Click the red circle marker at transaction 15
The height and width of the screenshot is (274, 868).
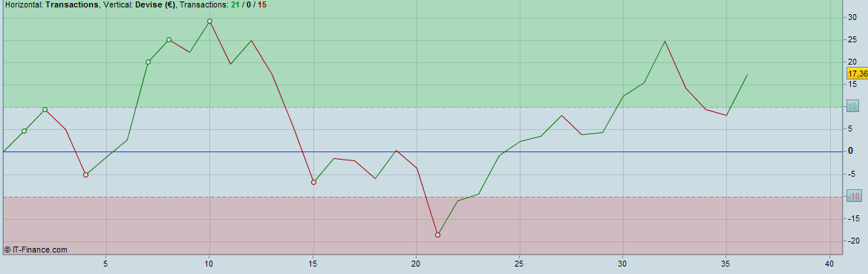tap(313, 182)
